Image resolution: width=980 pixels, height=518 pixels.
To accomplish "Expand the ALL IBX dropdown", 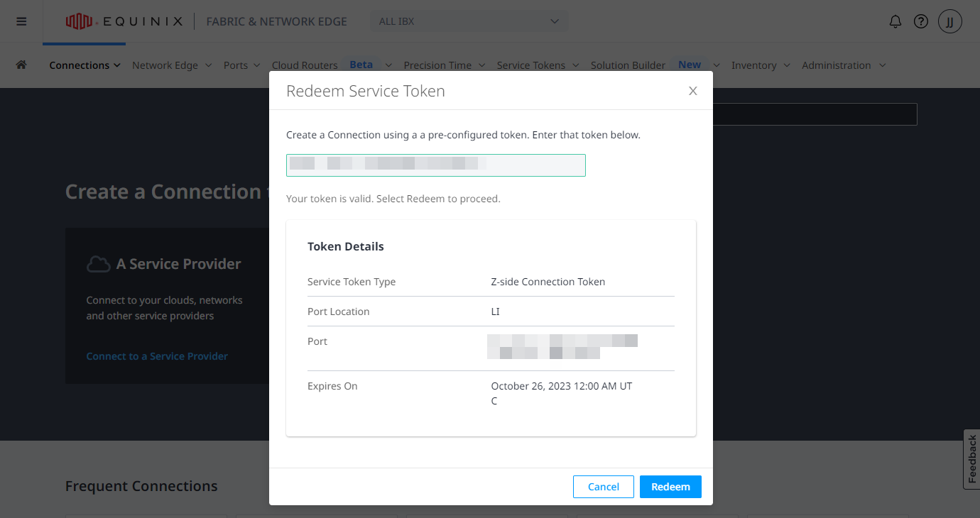I will [x=469, y=21].
